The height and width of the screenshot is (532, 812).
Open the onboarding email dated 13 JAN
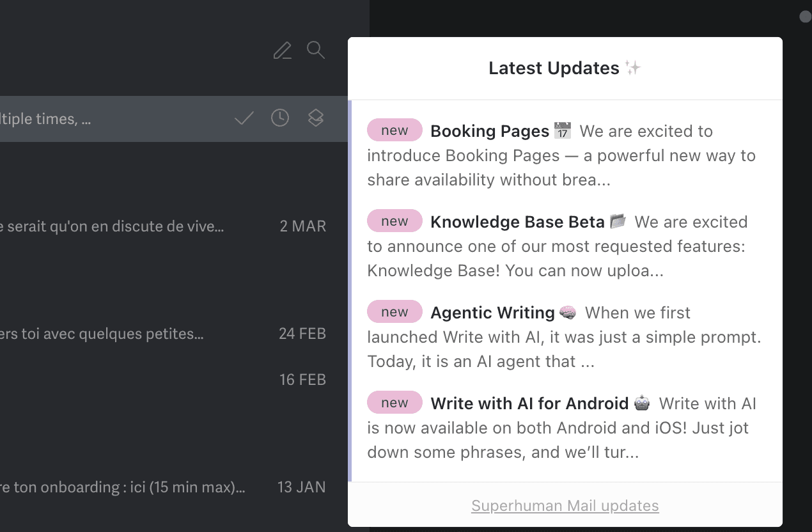click(160, 487)
